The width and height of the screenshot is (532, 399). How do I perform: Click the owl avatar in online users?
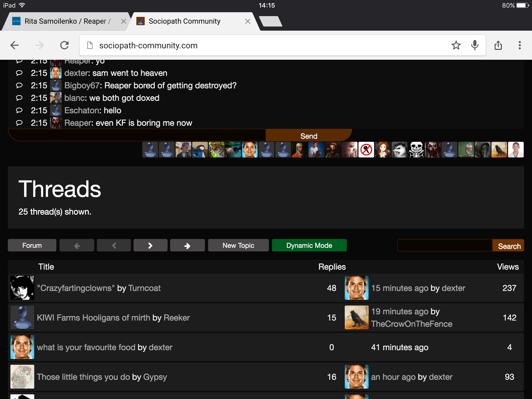(x=466, y=150)
